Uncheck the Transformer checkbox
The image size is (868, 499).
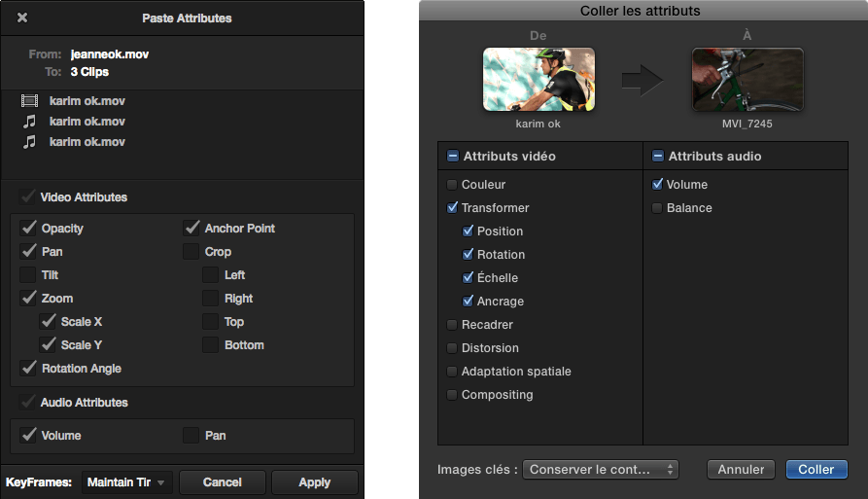452,208
